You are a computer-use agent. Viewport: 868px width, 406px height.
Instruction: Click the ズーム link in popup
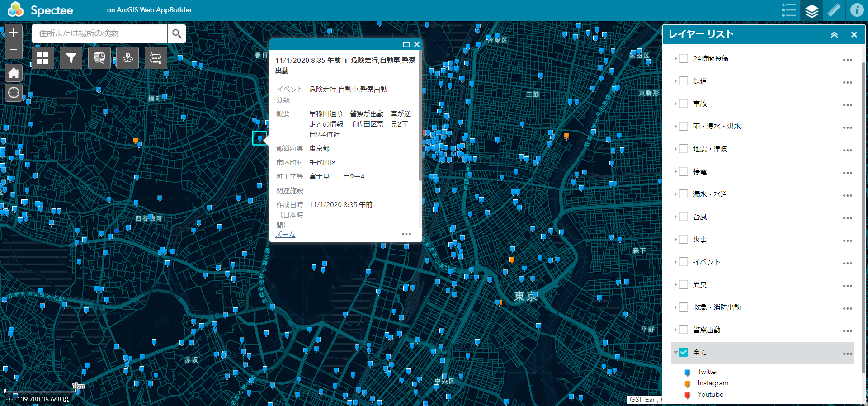tap(285, 235)
